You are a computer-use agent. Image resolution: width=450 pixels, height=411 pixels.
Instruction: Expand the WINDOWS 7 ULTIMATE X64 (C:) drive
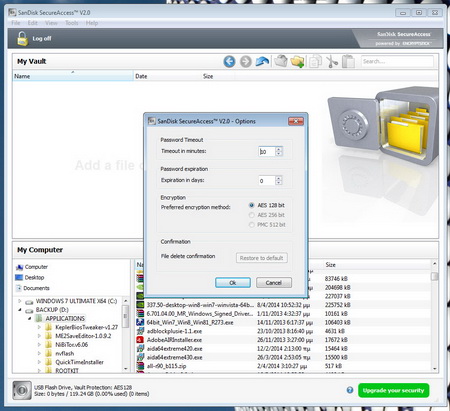point(20,301)
